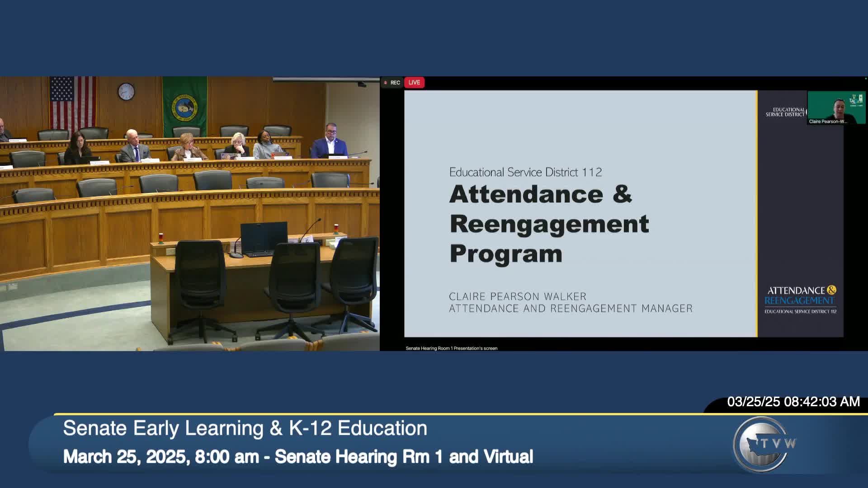Click 'Senate Hearing Room 1 Presentation's screen' label

point(451,348)
